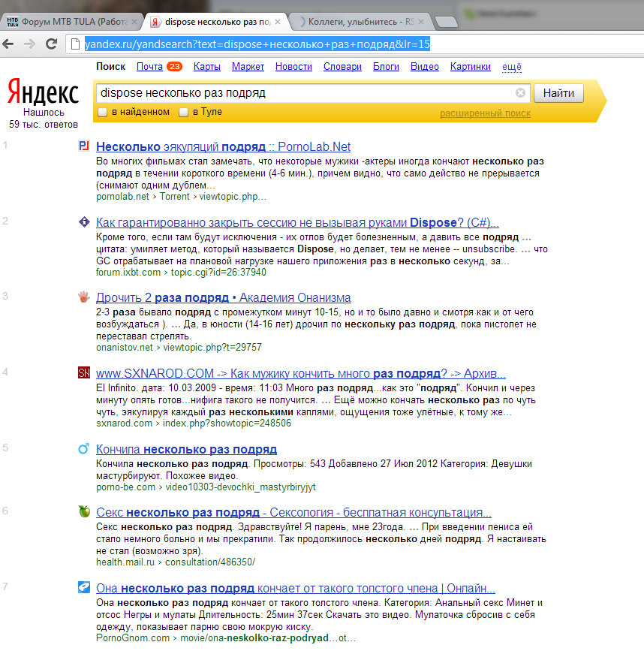Open a new browser tab
Image resolution: width=644 pixels, height=654 pixels.
click(447, 22)
